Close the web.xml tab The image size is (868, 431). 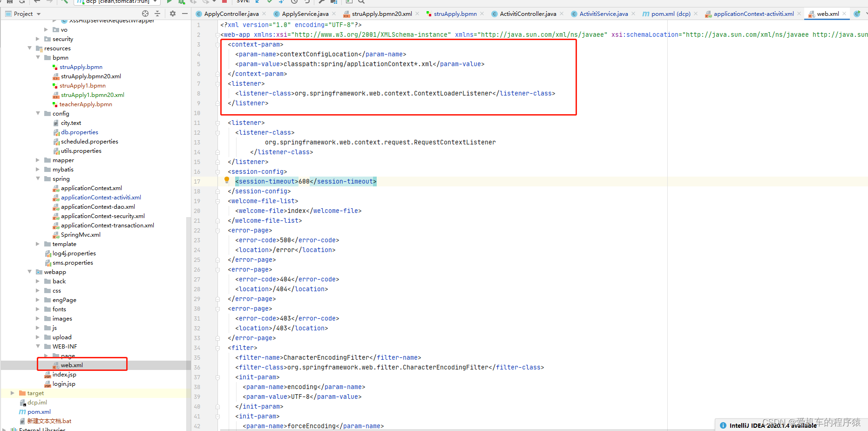pos(844,14)
